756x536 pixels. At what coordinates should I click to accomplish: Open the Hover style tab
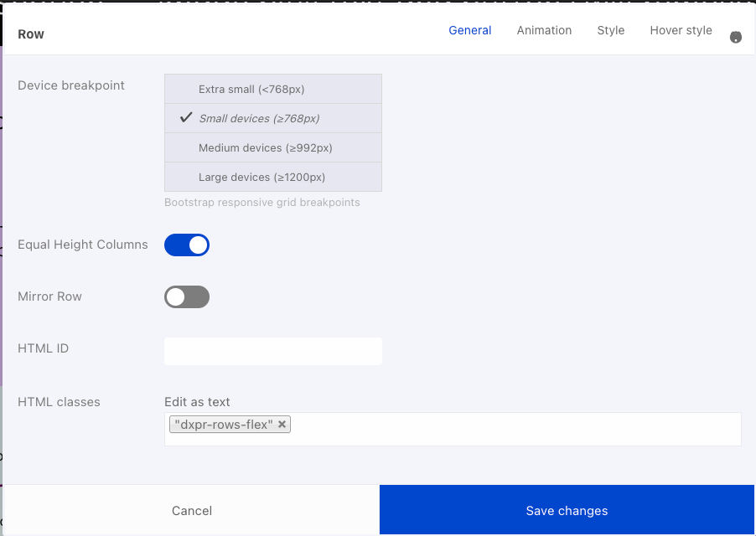point(681,30)
